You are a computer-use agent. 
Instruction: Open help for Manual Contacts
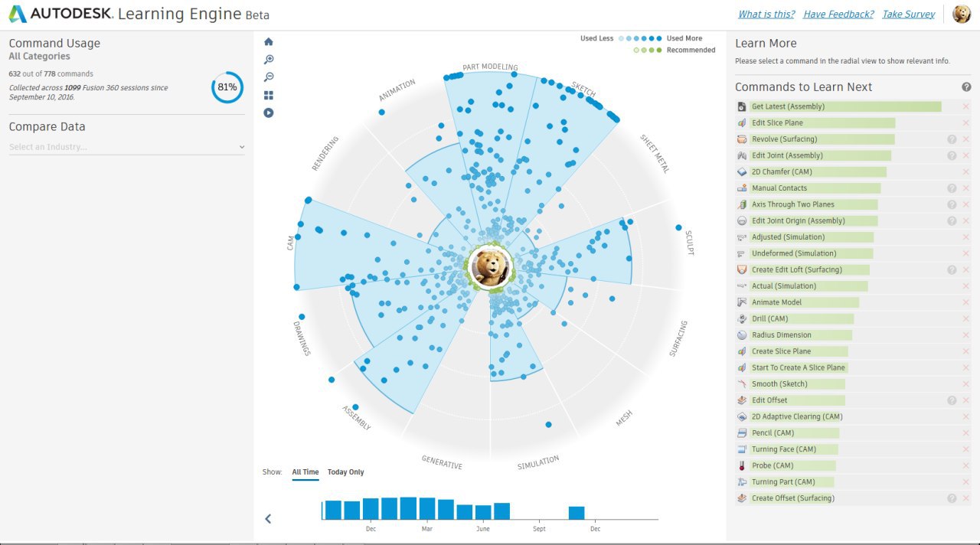coord(952,188)
